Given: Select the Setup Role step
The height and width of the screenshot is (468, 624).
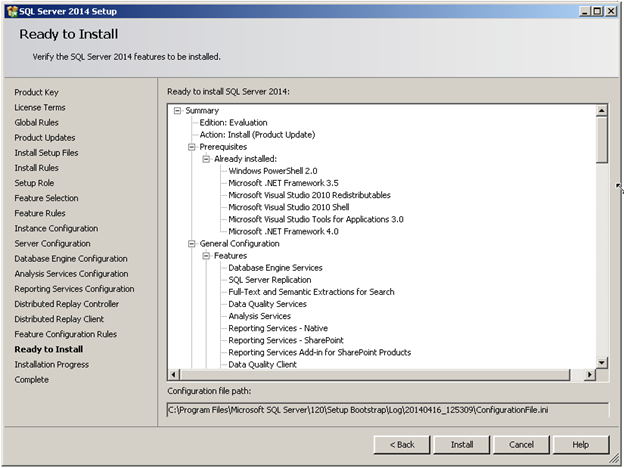Looking at the screenshot, I should (34, 183).
